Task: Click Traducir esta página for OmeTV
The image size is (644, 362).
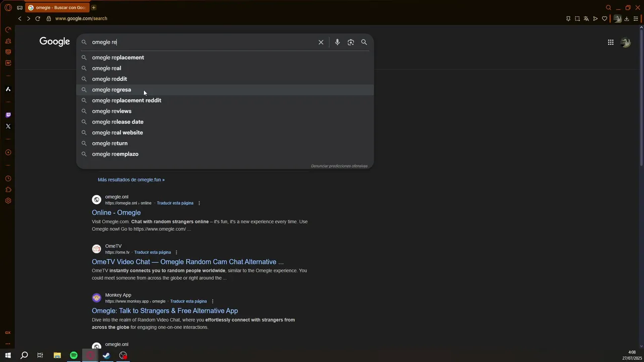Action: [152, 252]
